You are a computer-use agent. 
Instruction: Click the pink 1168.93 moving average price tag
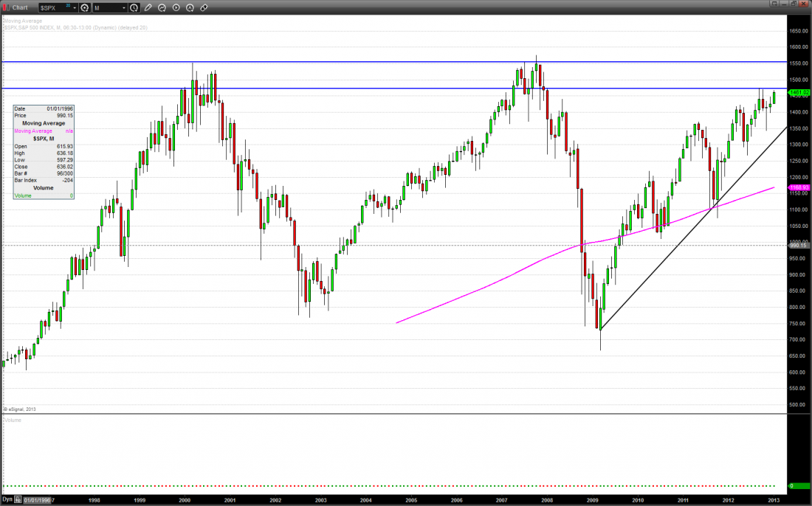point(799,188)
